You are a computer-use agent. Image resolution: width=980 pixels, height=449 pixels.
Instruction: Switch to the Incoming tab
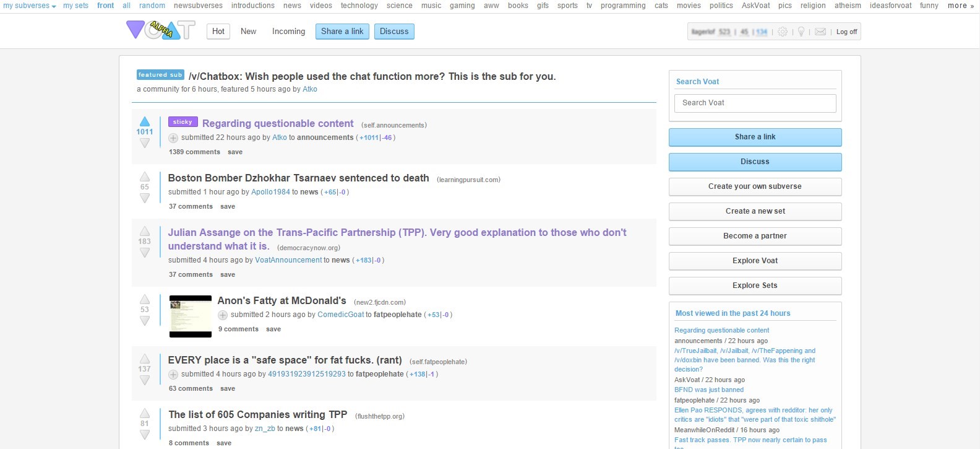pyautogui.click(x=288, y=32)
